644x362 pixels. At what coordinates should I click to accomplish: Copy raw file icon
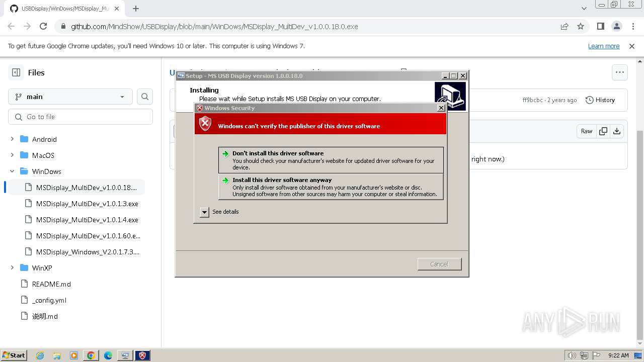click(603, 131)
